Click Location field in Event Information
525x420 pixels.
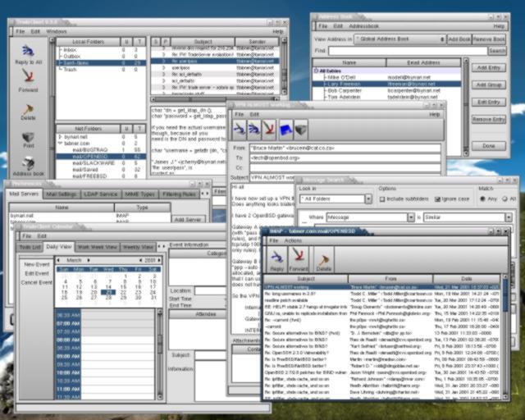(x=210, y=290)
